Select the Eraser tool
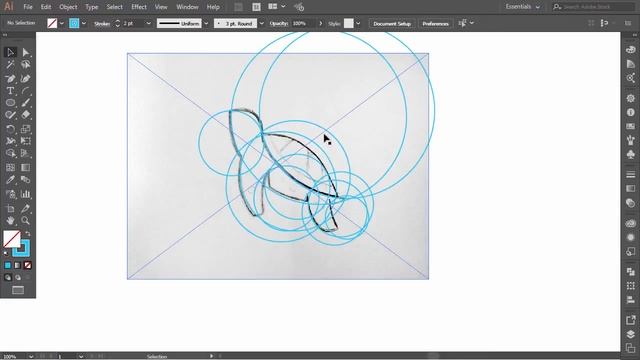The height and width of the screenshot is (360, 640). 25,115
